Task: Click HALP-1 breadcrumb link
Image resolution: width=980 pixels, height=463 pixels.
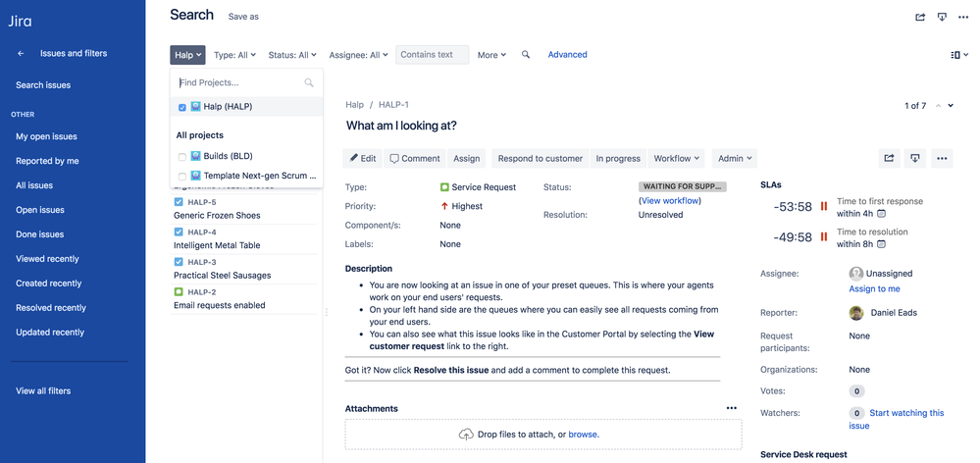Action: click(x=393, y=105)
